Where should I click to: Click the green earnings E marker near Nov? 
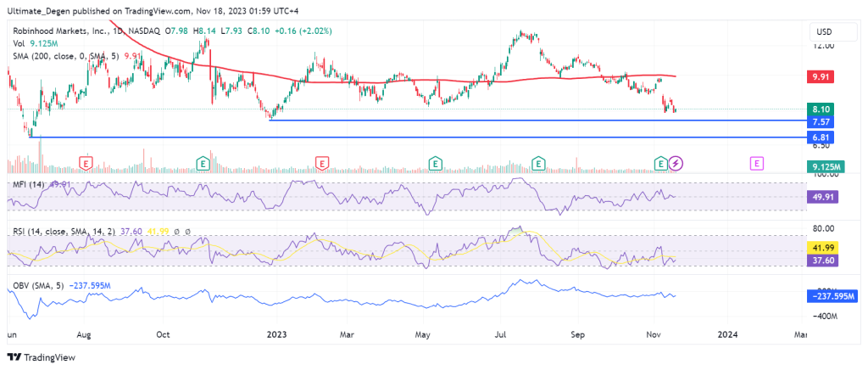pos(660,164)
